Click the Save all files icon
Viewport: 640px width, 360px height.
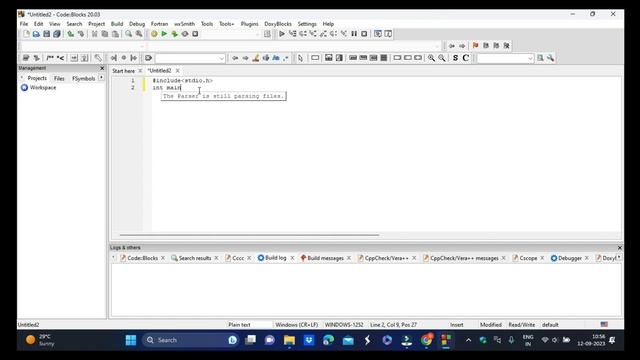pyautogui.click(x=57, y=34)
